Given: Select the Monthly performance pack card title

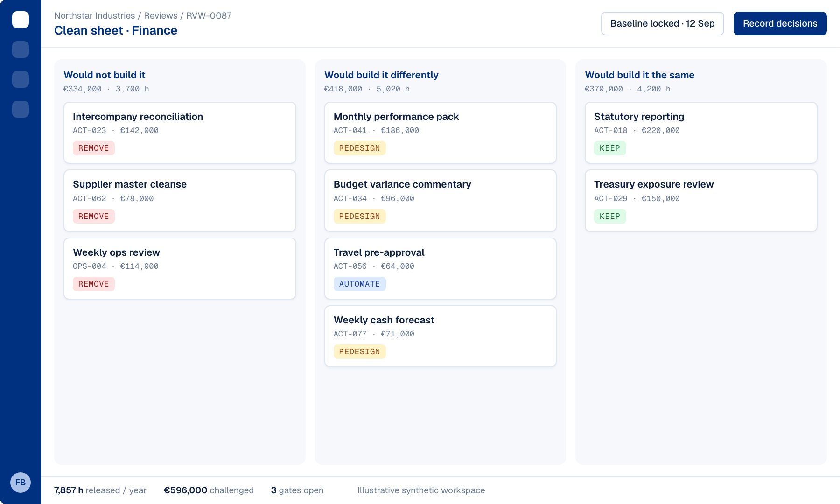Looking at the screenshot, I should pos(396,117).
